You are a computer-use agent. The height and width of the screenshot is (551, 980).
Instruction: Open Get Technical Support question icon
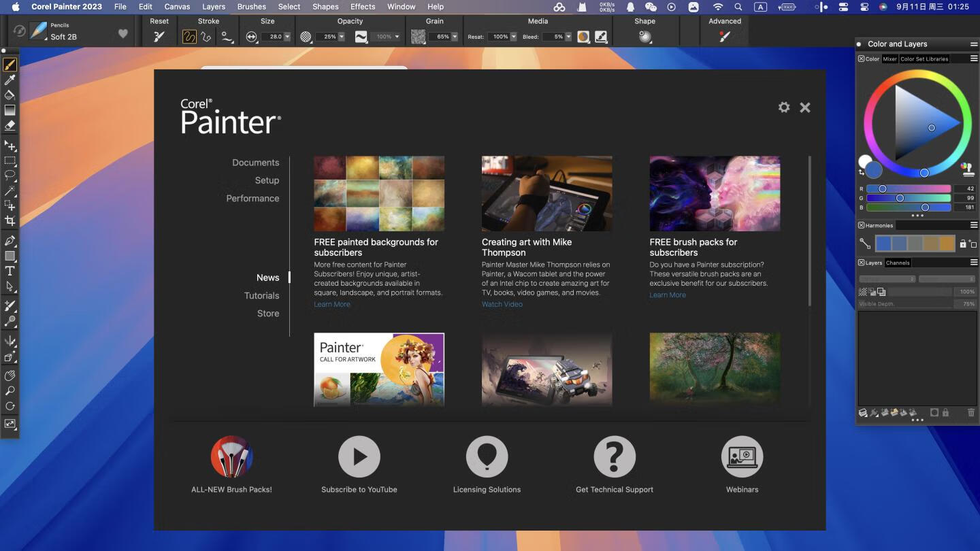tap(615, 456)
